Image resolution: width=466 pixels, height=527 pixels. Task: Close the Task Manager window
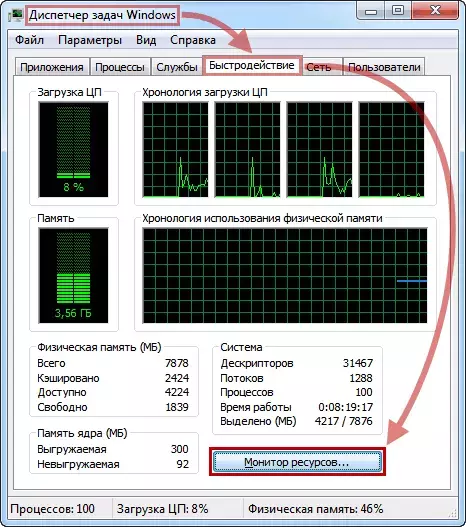[x=435, y=11]
